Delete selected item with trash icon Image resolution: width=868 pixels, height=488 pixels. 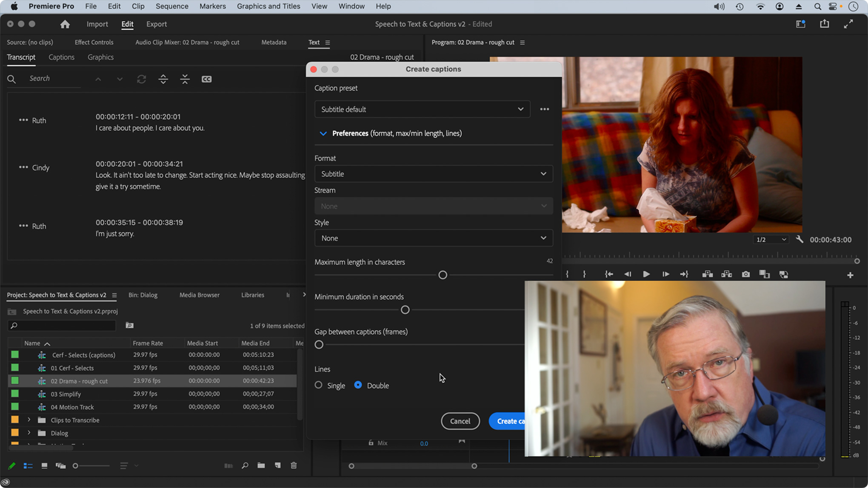tap(294, 466)
